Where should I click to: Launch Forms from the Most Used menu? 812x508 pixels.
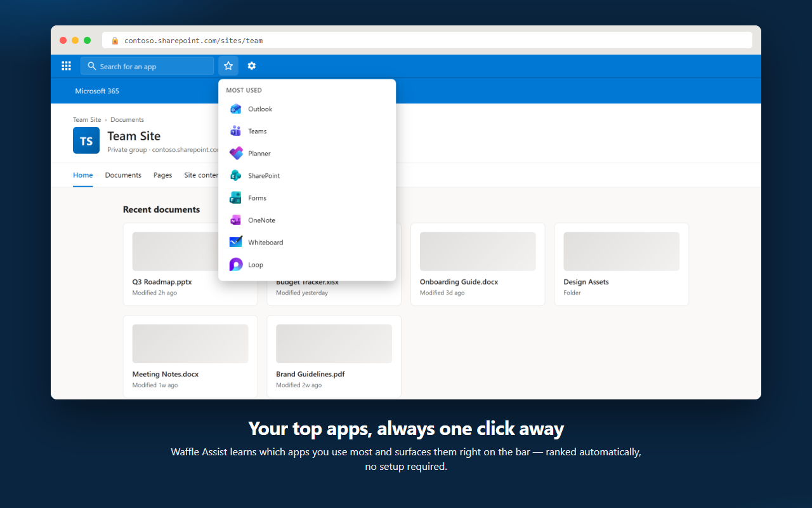[307, 198]
